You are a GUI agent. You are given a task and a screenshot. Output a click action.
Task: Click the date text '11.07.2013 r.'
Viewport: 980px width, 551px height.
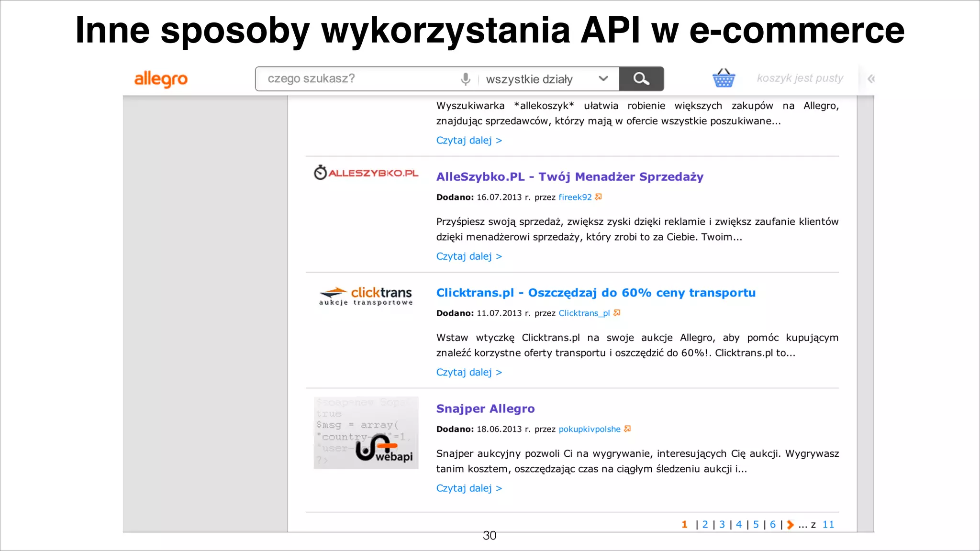point(503,313)
